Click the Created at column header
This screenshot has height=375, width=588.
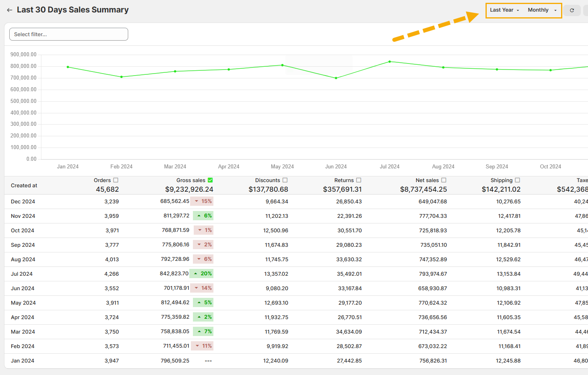(x=24, y=186)
